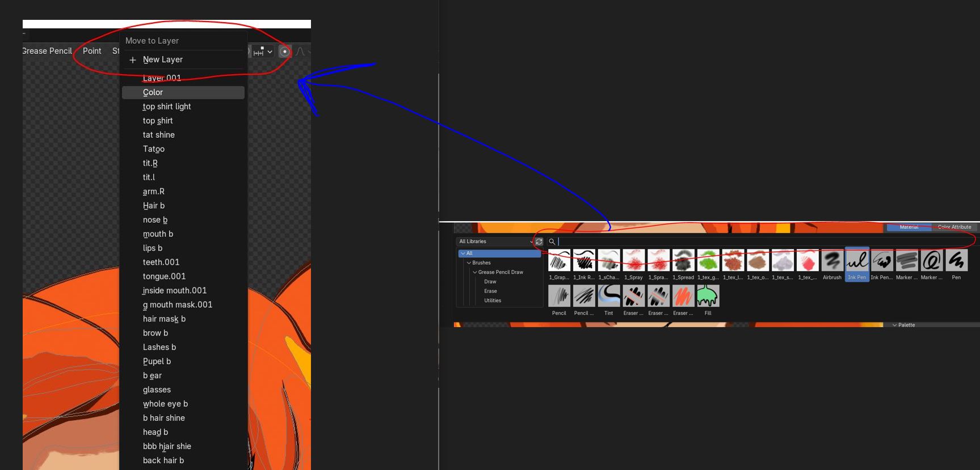Screen dimensions: 980x470
Task: Click the 'tongue.001' layer name
Action: [165, 277]
